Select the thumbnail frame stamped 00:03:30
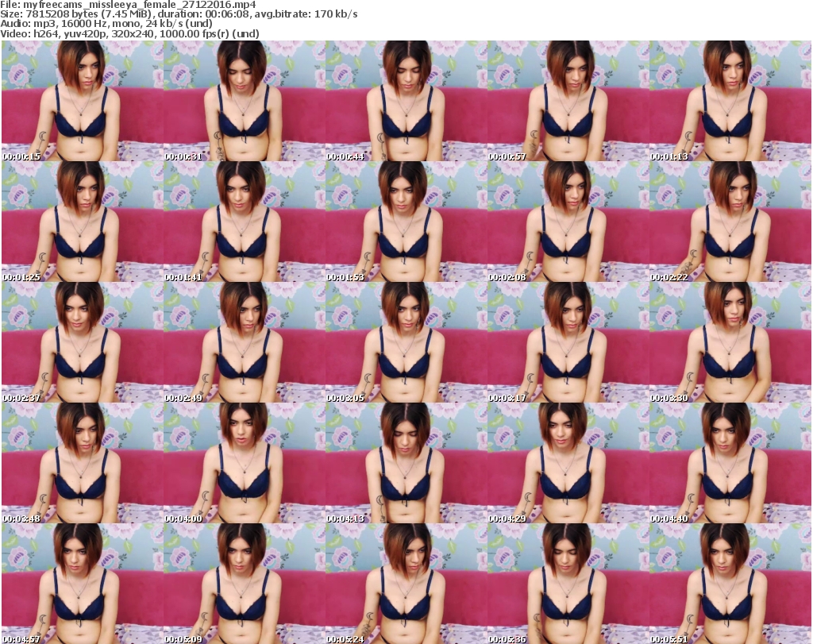 click(730, 342)
